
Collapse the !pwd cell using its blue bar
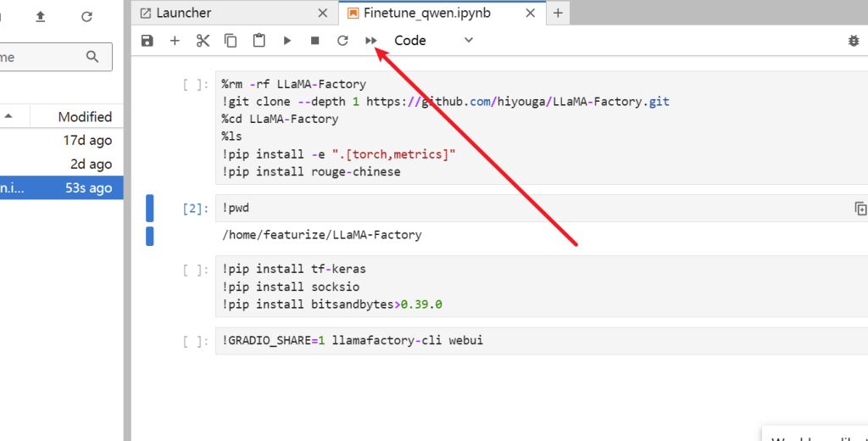click(x=149, y=208)
